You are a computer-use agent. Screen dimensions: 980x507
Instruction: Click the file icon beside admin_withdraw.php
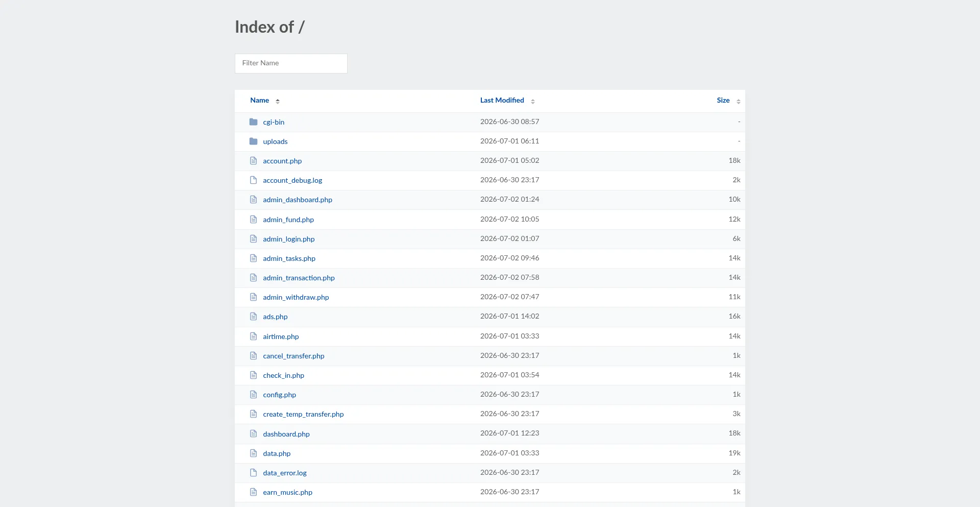(x=253, y=297)
